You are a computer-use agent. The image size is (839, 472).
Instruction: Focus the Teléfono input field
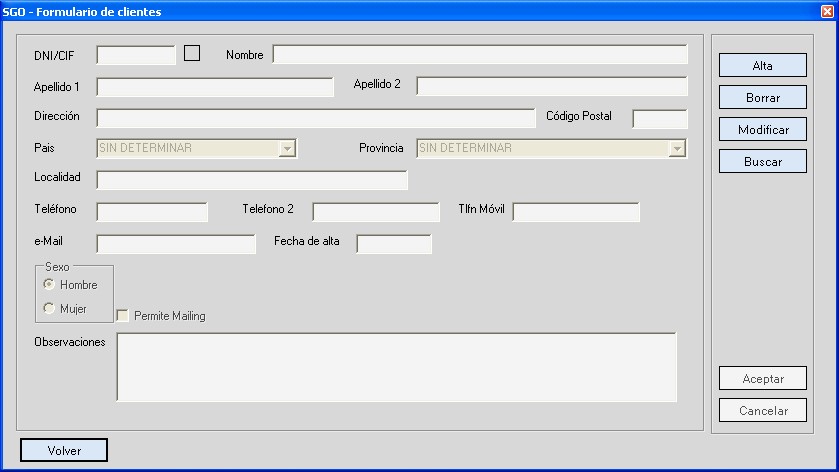[152, 212]
